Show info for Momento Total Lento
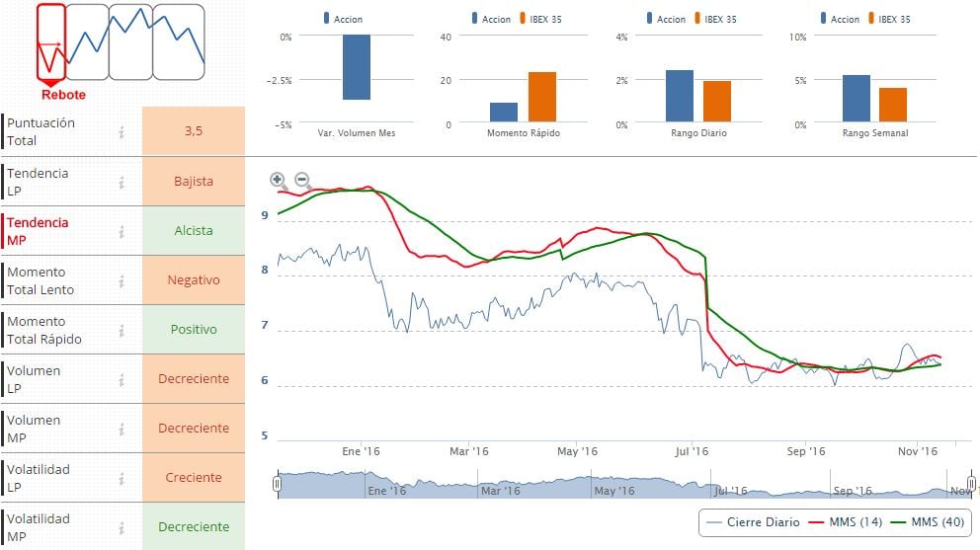The width and height of the screenshot is (980, 550). coord(121,280)
